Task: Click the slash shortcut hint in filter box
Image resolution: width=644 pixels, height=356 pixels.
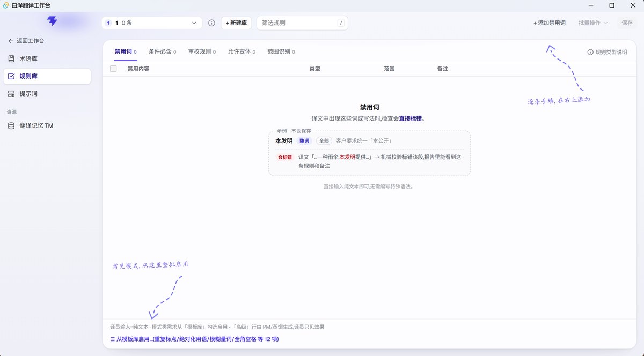Action: tap(341, 23)
